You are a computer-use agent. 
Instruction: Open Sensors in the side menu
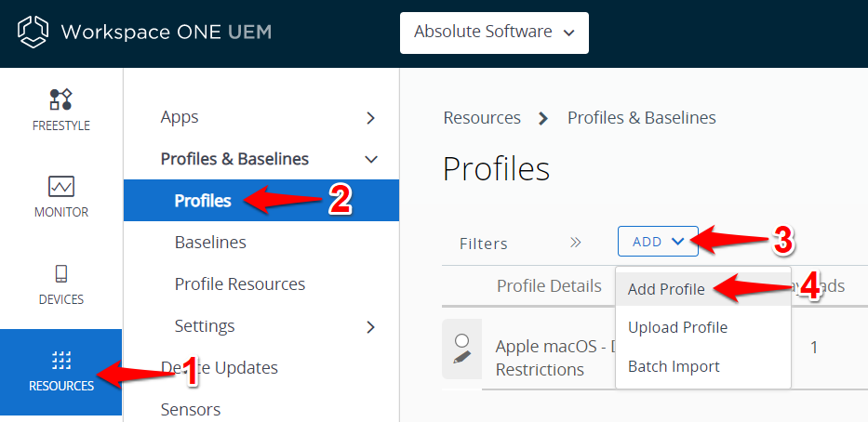(191, 409)
